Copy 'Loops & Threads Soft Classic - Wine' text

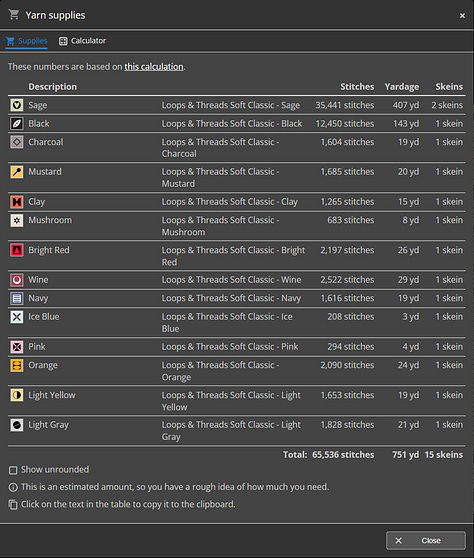coord(231,280)
